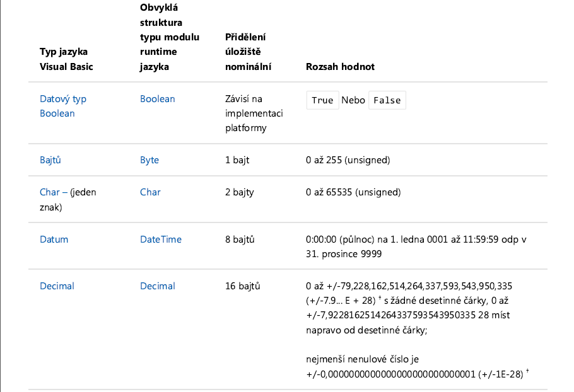Click the "0 až 65535 (unsigned)" range cell
The image size is (574, 392).
(x=353, y=192)
